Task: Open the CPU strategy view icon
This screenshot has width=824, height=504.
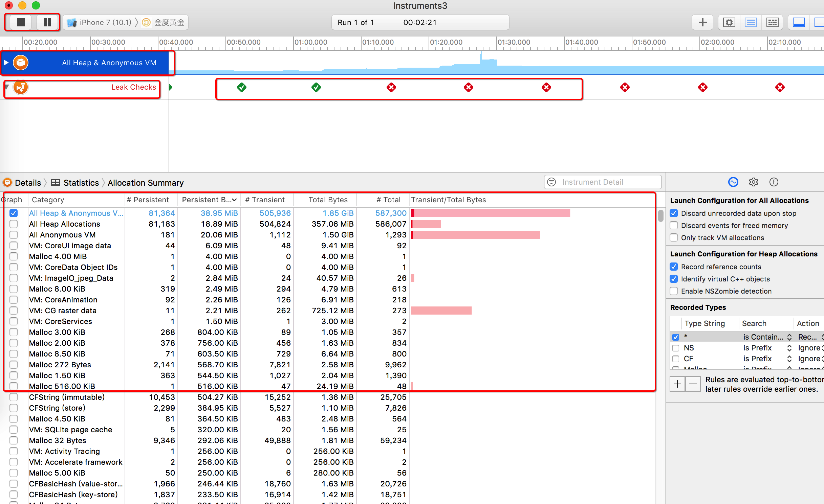Action: tap(729, 22)
